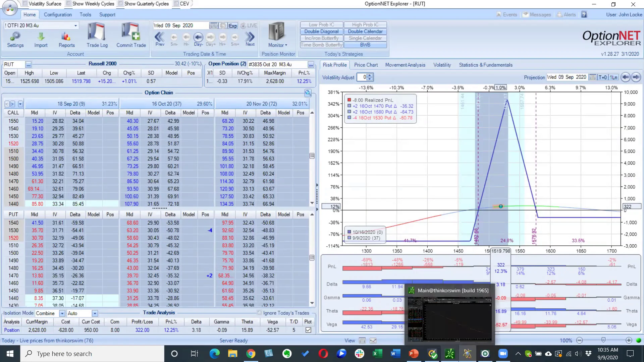Toggle the Exp button
The height and width of the screenshot is (362, 644).
click(233, 25)
